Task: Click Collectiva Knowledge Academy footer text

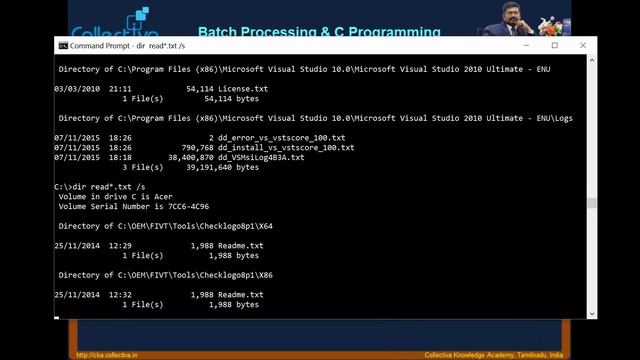Action: [x=493, y=355]
